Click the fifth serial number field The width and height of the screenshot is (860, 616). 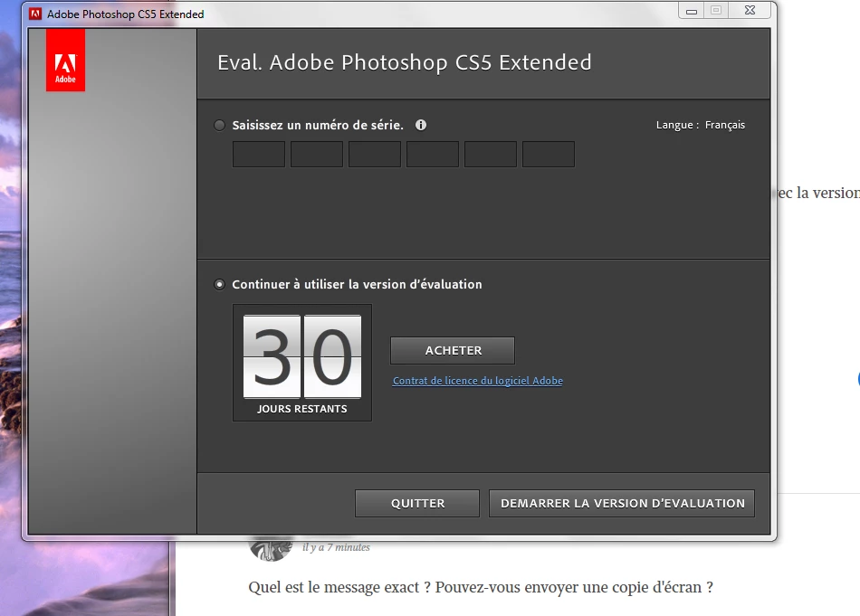[x=491, y=154]
